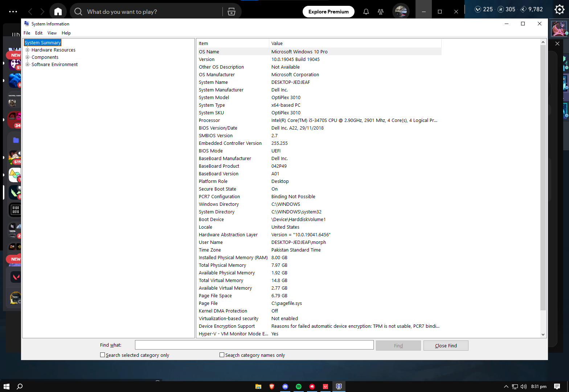Go forward in the launcher window
Image resolution: width=569 pixels, height=392 pixels.
pos(42,12)
